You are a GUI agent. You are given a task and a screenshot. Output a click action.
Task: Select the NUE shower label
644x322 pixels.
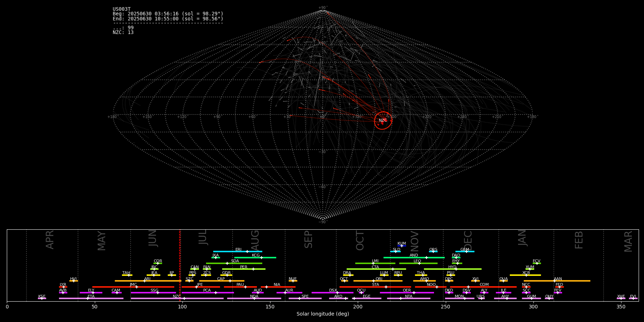coord(293,279)
